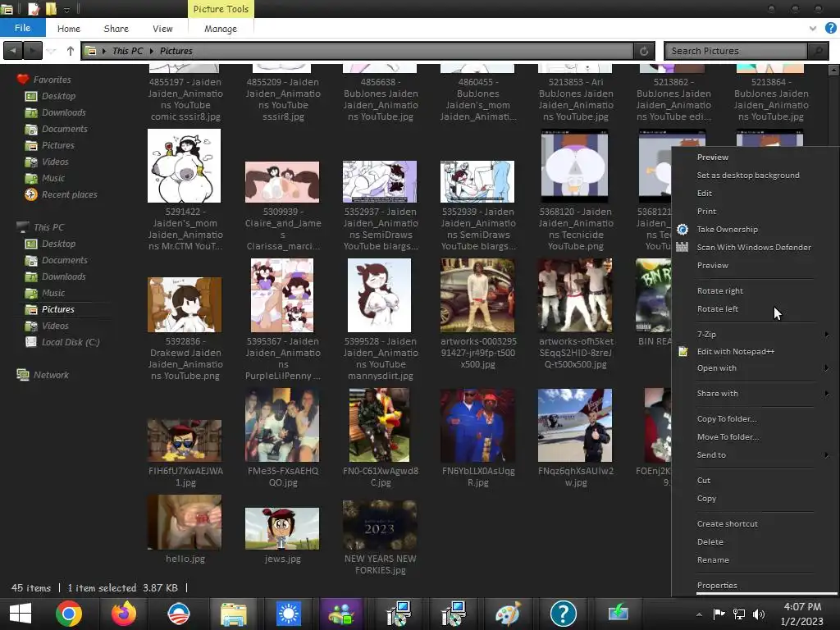
Task: Open the blue sun taskbar icon
Action: click(x=289, y=614)
